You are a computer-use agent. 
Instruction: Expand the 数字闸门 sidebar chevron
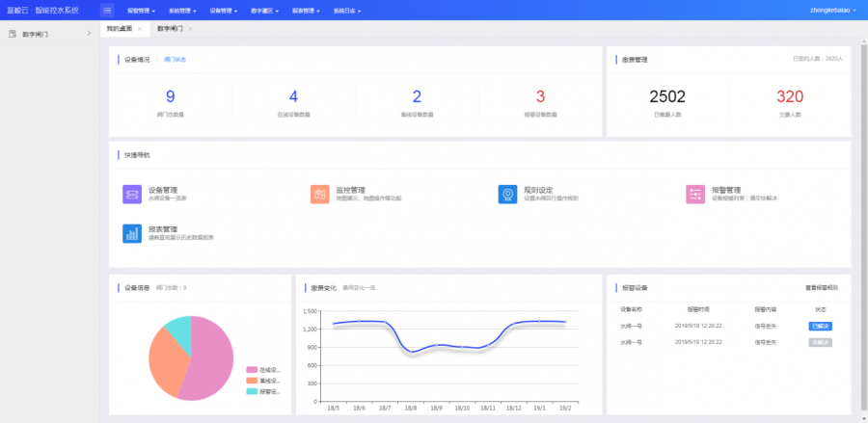pos(89,34)
